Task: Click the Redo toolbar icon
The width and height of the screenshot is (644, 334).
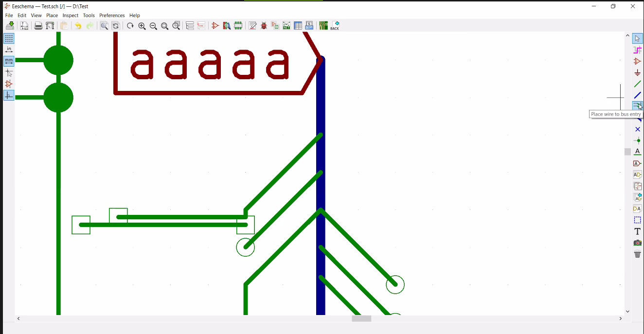Action: coord(89,26)
